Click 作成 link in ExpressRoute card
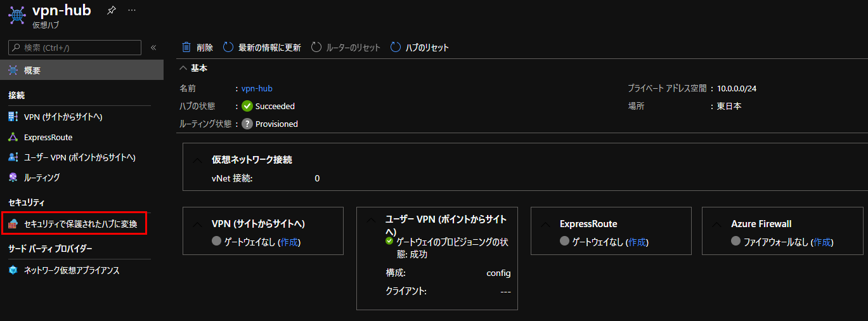Image resolution: width=868 pixels, height=321 pixels. (638, 242)
